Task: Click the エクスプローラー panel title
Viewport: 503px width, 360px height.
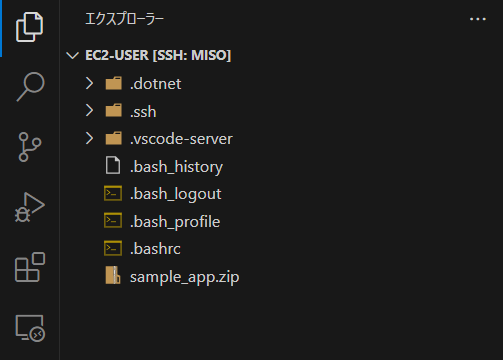Action: (124, 19)
